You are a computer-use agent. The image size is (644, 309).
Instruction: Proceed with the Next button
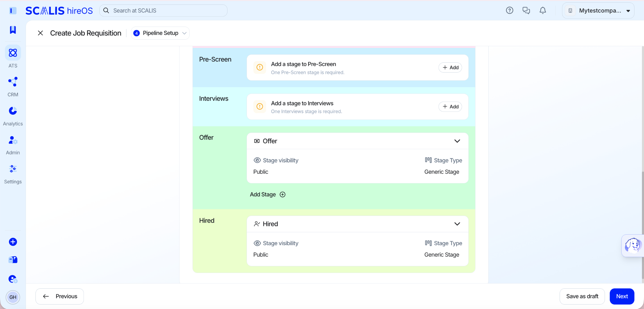coord(622,296)
